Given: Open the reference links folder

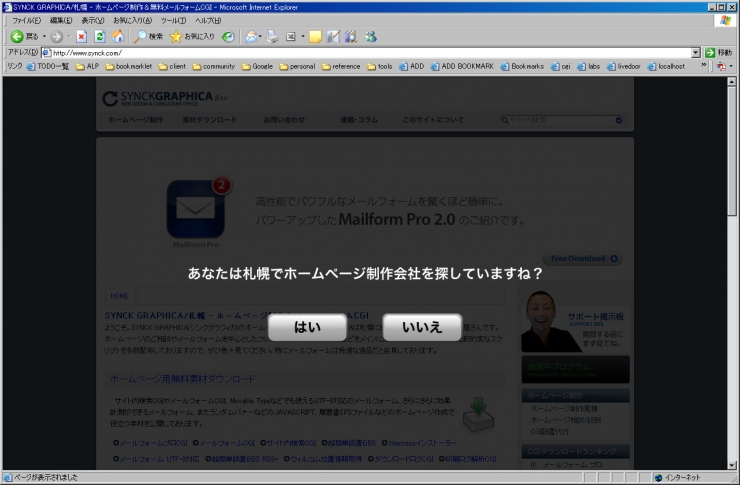Looking at the screenshot, I should [341, 67].
